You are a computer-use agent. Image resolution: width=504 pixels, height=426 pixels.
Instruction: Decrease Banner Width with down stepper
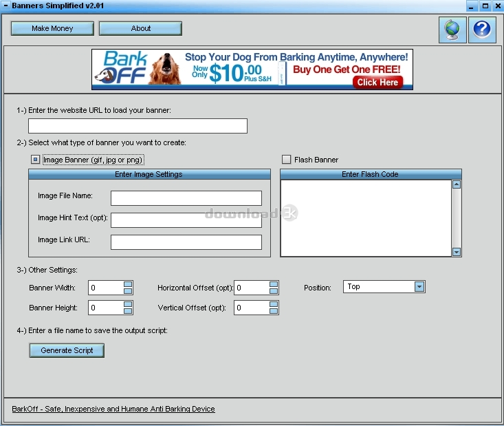tap(128, 291)
